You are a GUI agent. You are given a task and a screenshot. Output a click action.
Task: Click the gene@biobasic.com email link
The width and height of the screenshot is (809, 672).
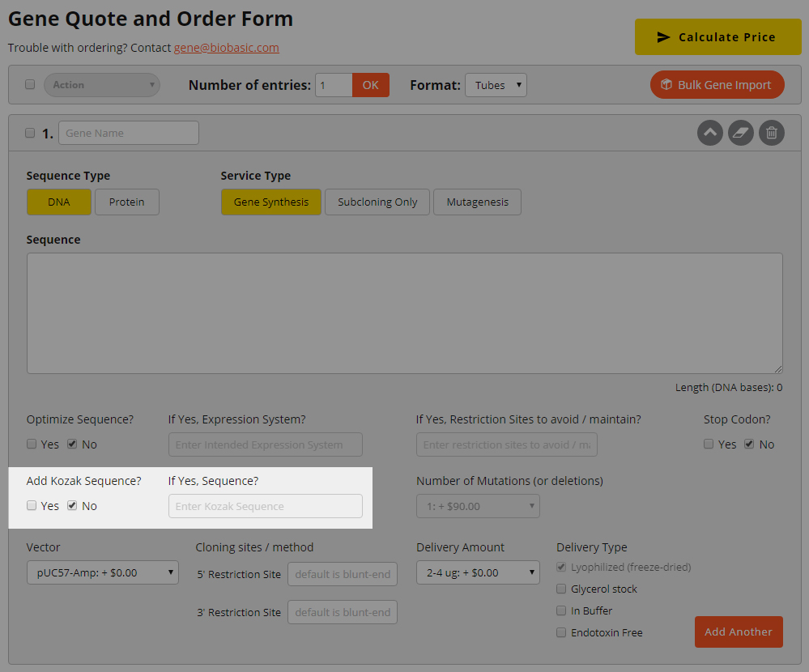[227, 48]
